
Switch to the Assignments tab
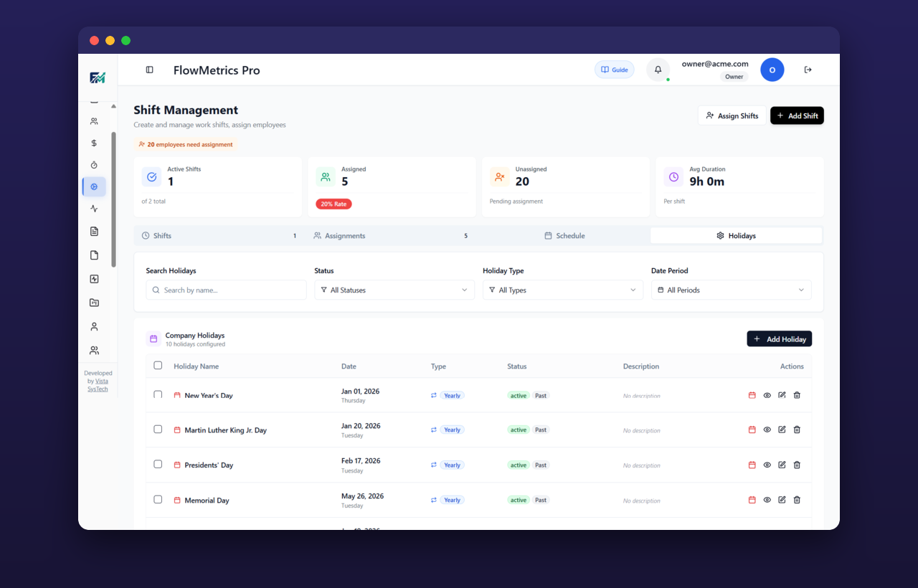click(x=391, y=235)
